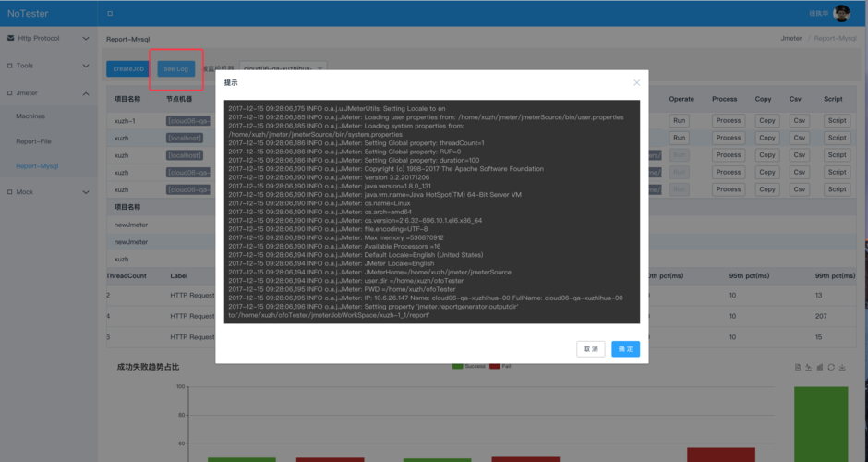Click the square icon beside Tools
868x462 pixels.
[9, 66]
